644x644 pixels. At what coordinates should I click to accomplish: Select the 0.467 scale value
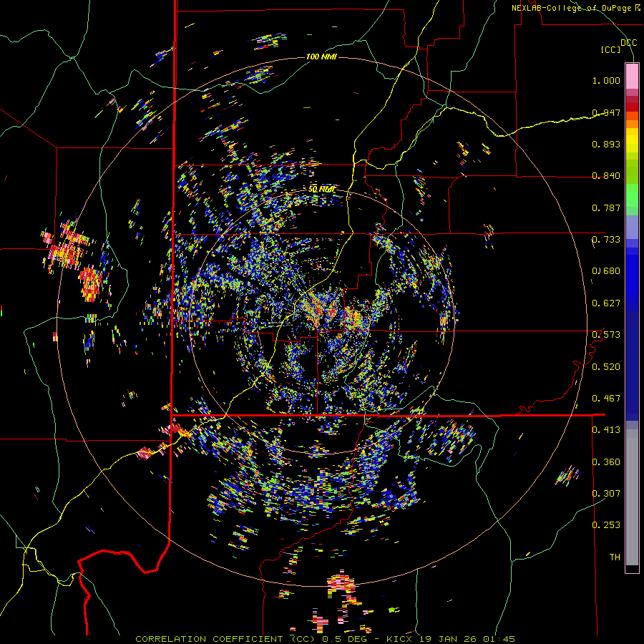tap(606, 398)
